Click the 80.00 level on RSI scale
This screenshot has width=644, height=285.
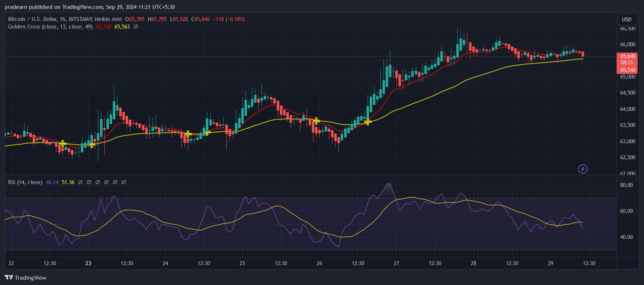[x=626, y=185]
